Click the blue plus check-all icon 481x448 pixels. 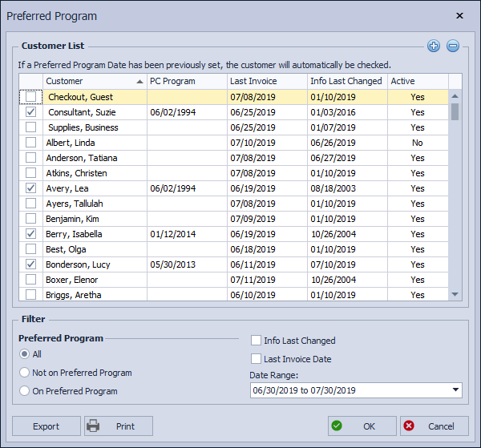click(434, 46)
